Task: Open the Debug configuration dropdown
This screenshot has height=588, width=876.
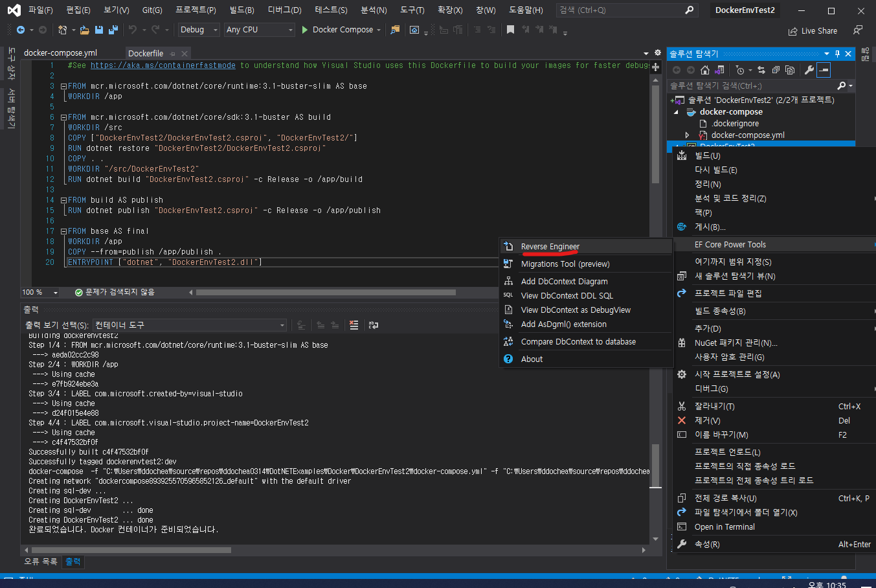Action: pyautogui.click(x=199, y=30)
